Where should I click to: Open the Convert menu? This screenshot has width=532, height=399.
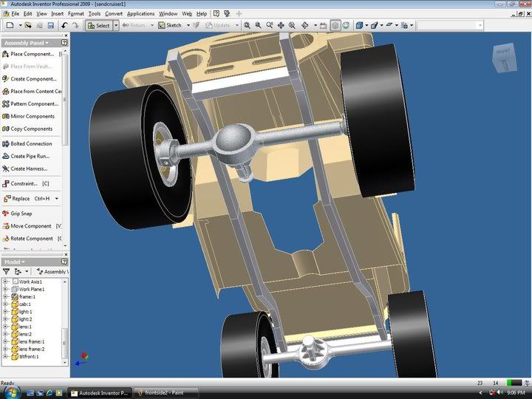tap(114, 14)
